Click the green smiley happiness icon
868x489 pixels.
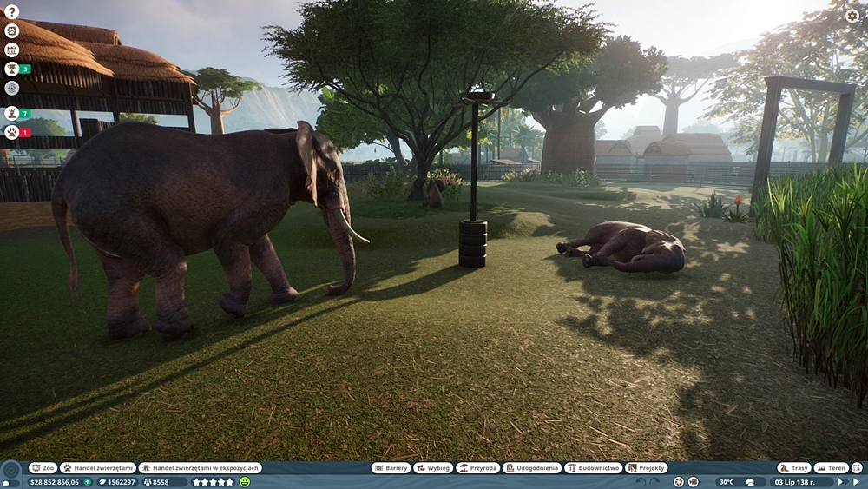point(245,482)
